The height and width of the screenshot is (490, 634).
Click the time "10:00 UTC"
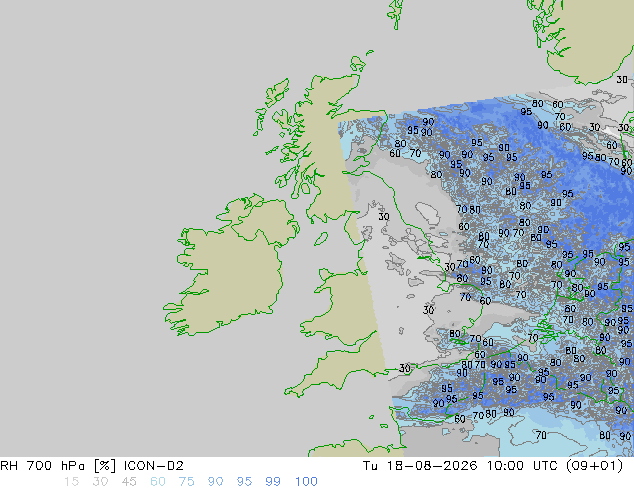tap(523, 466)
